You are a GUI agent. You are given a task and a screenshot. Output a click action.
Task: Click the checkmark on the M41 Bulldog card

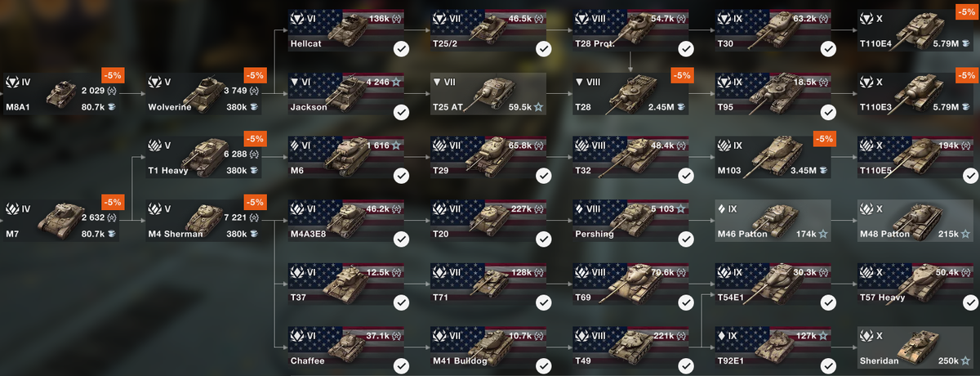point(543,366)
